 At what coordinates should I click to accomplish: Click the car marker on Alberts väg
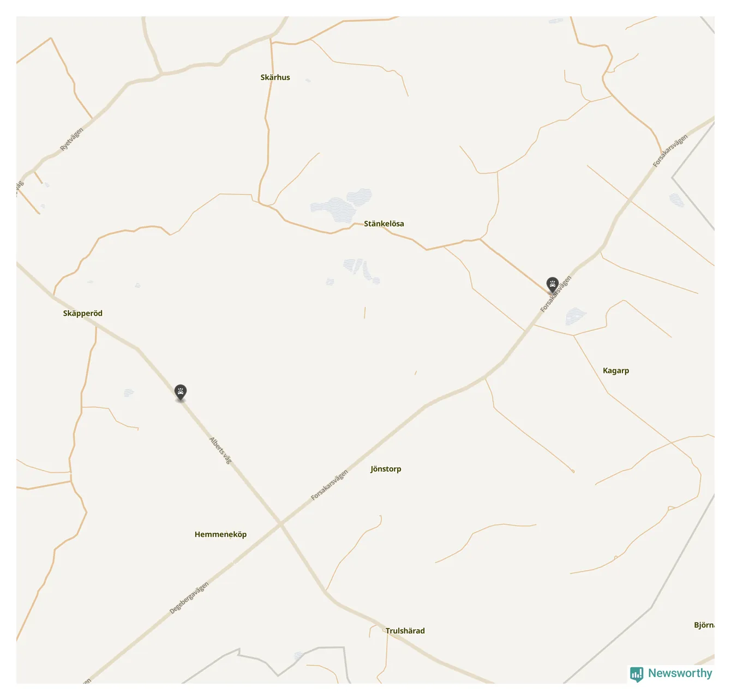pyautogui.click(x=181, y=393)
